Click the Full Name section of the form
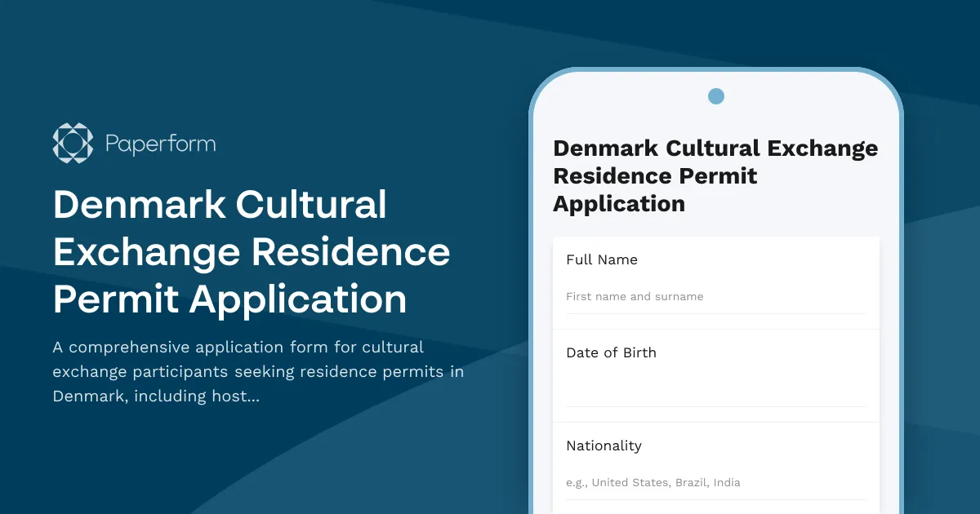980x514 pixels. 716,281
